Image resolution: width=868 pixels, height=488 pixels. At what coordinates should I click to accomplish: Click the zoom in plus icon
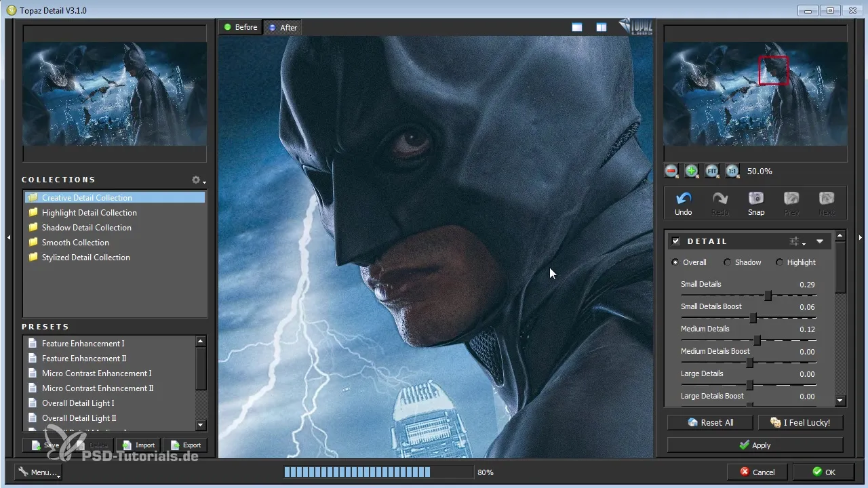coord(692,171)
